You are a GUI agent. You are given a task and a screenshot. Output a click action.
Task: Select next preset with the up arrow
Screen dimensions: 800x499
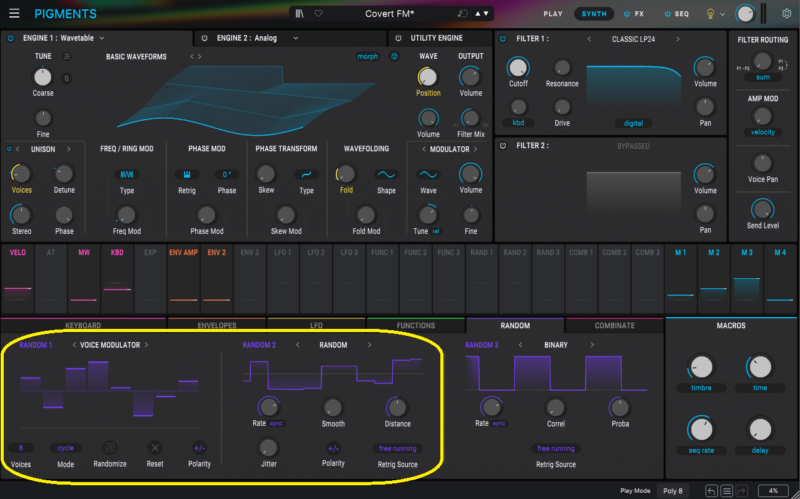(x=478, y=14)
